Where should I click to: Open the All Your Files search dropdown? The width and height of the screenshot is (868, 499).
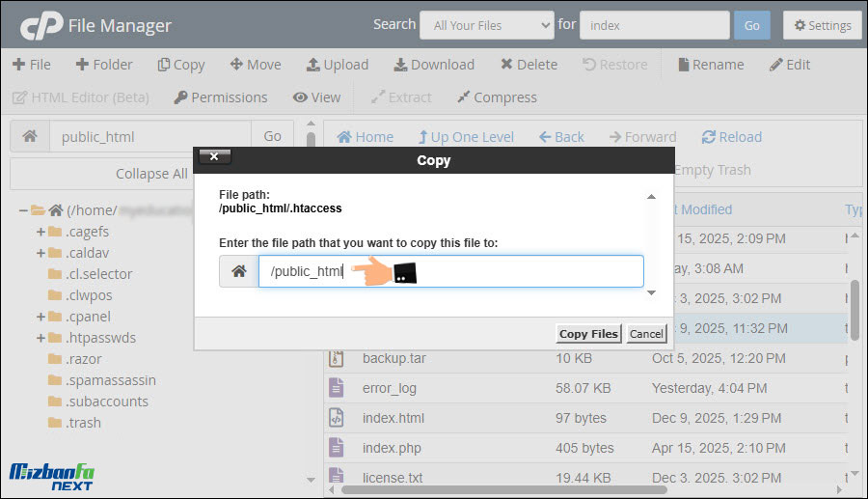pos(486,25)
